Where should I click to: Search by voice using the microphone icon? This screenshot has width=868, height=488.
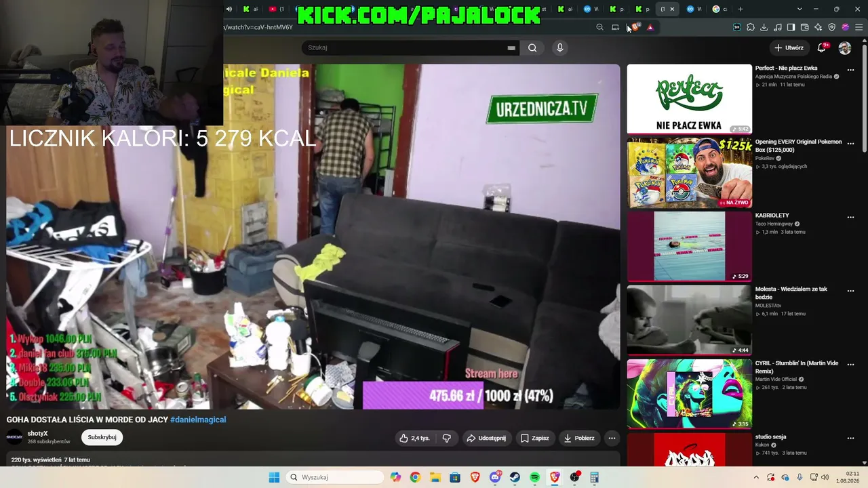pyautogui.click(x=559, y=47)
